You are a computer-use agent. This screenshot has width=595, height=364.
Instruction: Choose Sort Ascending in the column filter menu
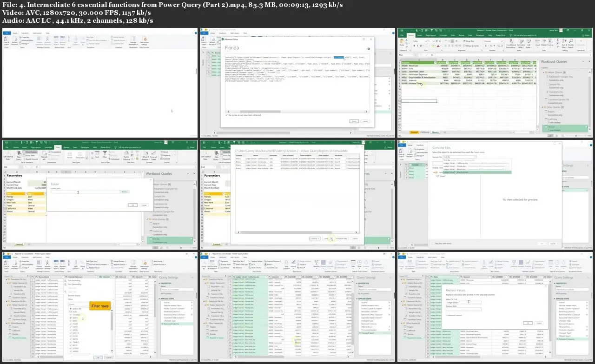coord(74,280)
